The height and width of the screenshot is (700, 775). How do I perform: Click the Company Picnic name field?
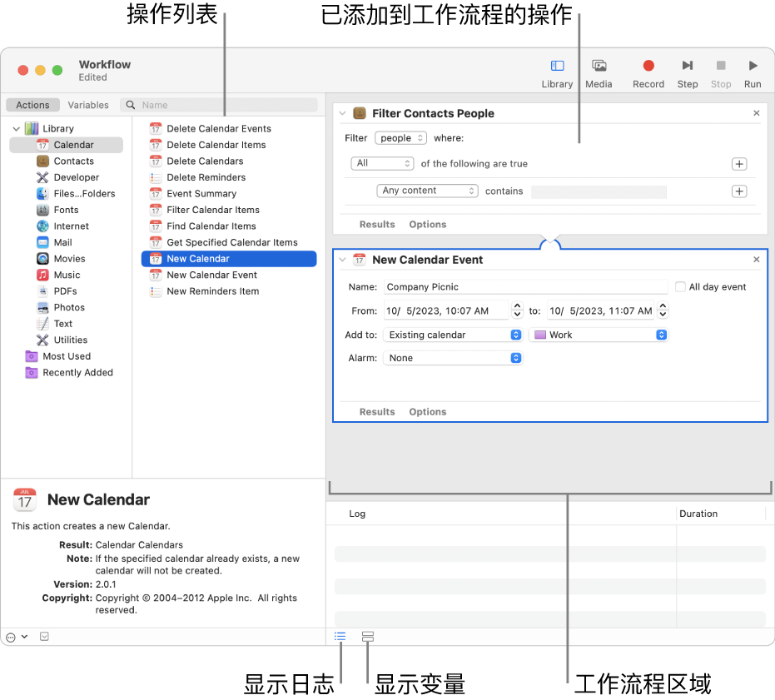pos(525,286)
